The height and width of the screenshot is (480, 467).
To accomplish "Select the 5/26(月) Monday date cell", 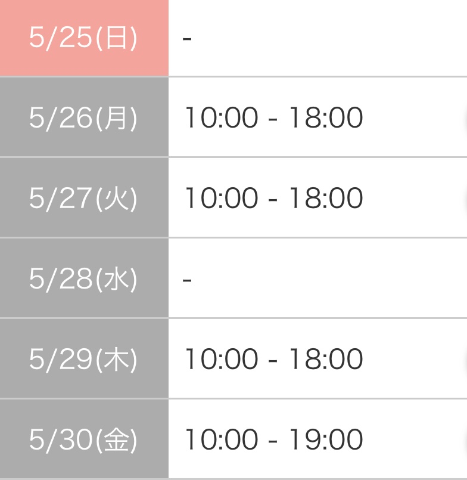I will 84,117.
